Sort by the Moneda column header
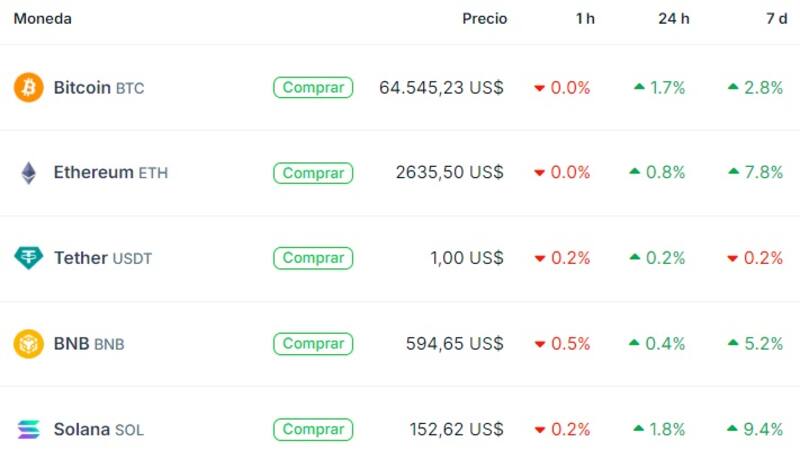The height and width of the screenshot is (459, 800). (42, 19)
